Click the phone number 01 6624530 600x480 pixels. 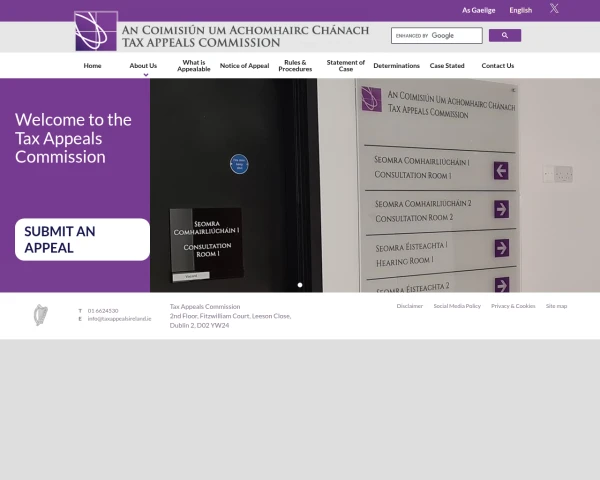103,311
